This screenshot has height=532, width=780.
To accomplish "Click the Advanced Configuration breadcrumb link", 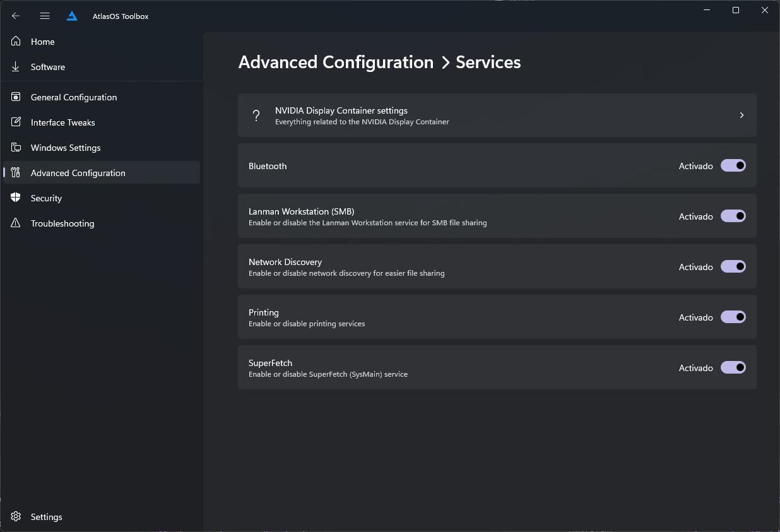I will [336, 62].
